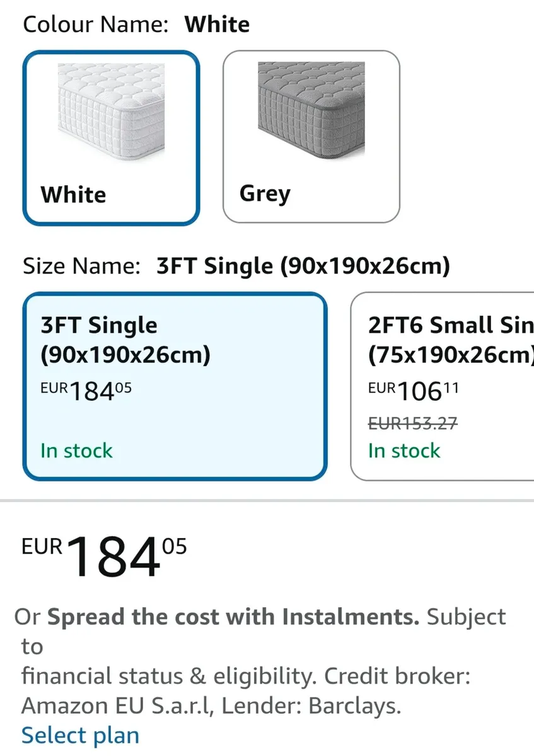The image size is (534, 756).
Task: Click In stock under 3FT Single
Action: click(76, 450)
